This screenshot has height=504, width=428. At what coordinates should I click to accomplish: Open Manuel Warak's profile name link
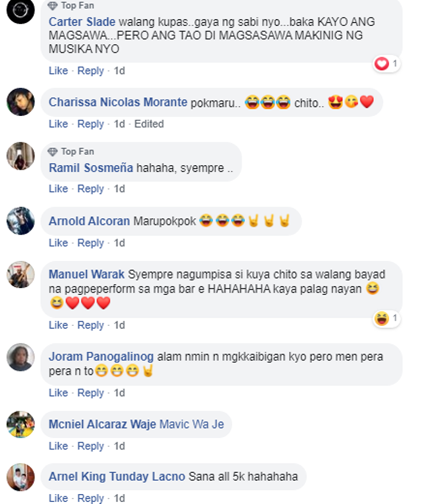point(86,274)
